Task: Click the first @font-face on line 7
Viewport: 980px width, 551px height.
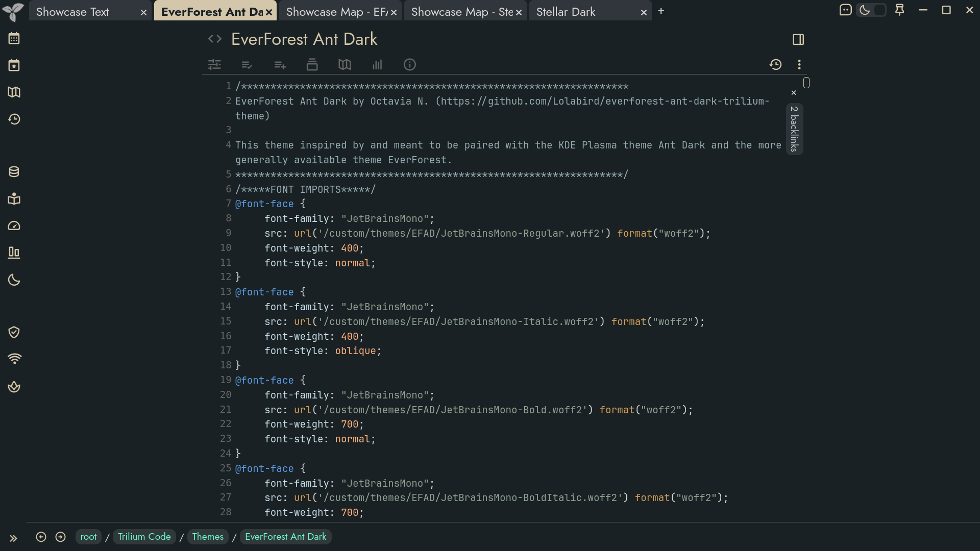Action: tap(264, 204)
